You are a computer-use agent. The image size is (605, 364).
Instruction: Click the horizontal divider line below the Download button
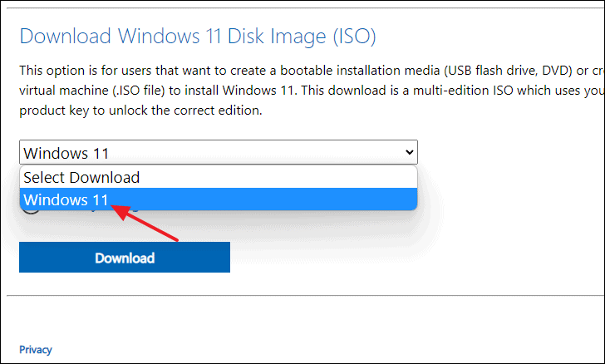coord(306,296)
